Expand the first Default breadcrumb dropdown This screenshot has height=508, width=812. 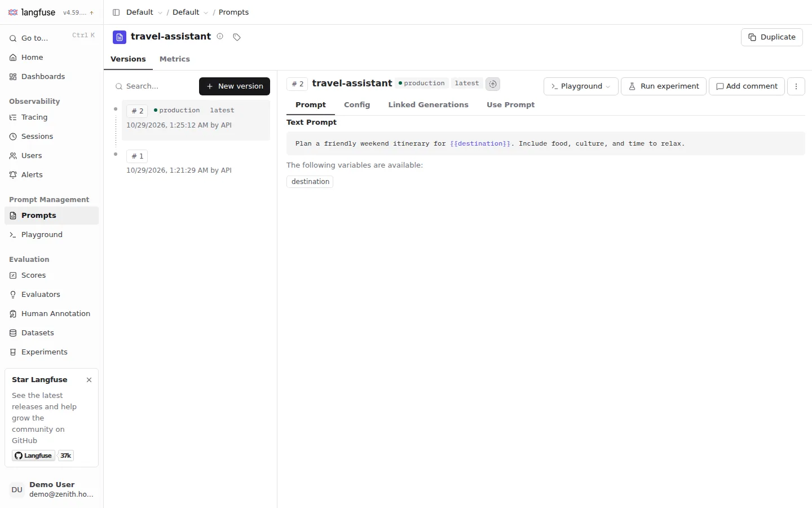pos(144,12)
